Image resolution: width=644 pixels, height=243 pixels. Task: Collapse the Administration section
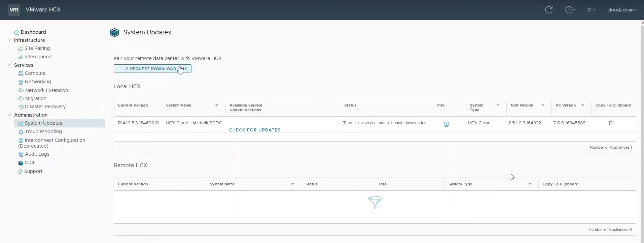10,115
